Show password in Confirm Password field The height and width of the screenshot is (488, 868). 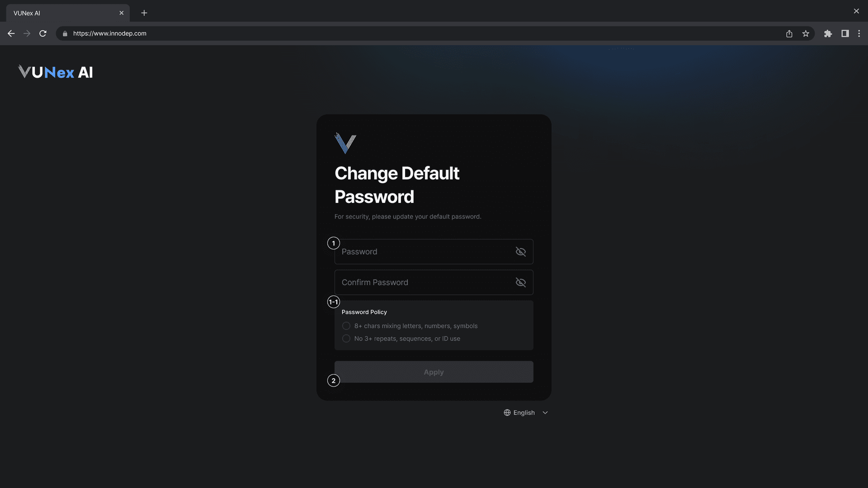pyautogui.click(x=520, y=282)
